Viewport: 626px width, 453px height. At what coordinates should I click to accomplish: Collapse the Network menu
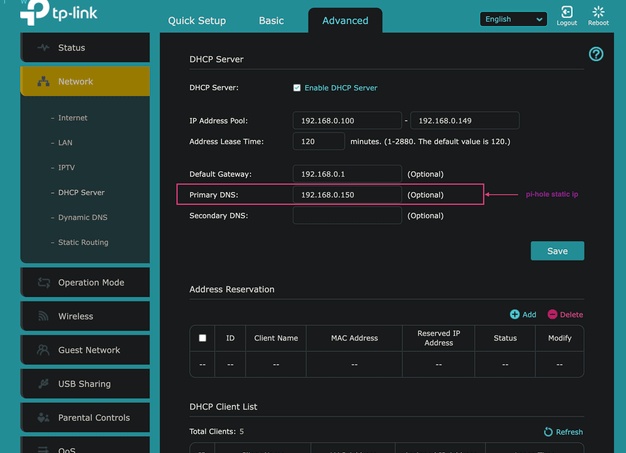(85, 81)
